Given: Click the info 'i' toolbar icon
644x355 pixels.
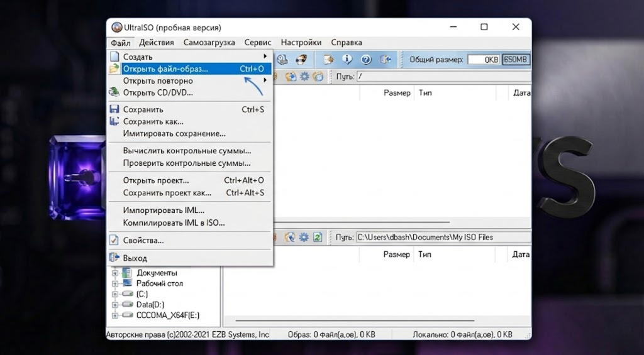Looking at the screenshot, I should point(347,60).
